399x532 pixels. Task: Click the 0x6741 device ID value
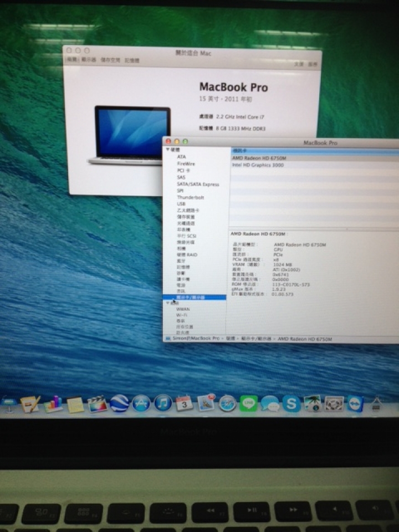tap(280, 274)
